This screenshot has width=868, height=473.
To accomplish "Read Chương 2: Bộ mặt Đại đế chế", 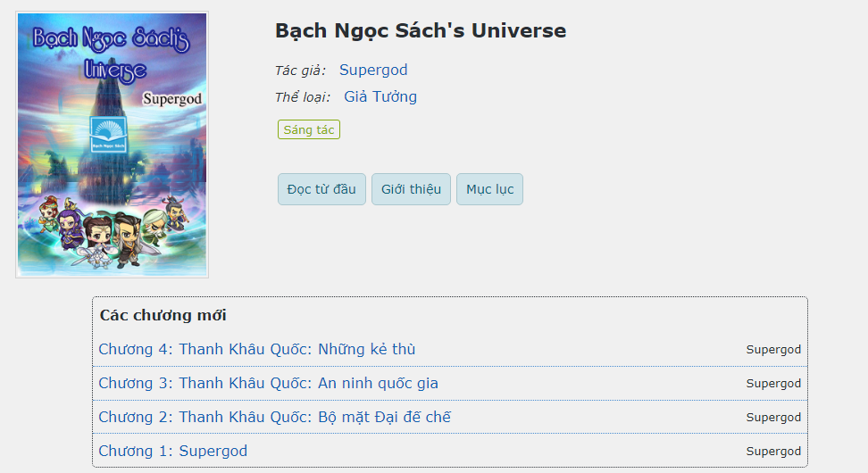I will 274,417.
